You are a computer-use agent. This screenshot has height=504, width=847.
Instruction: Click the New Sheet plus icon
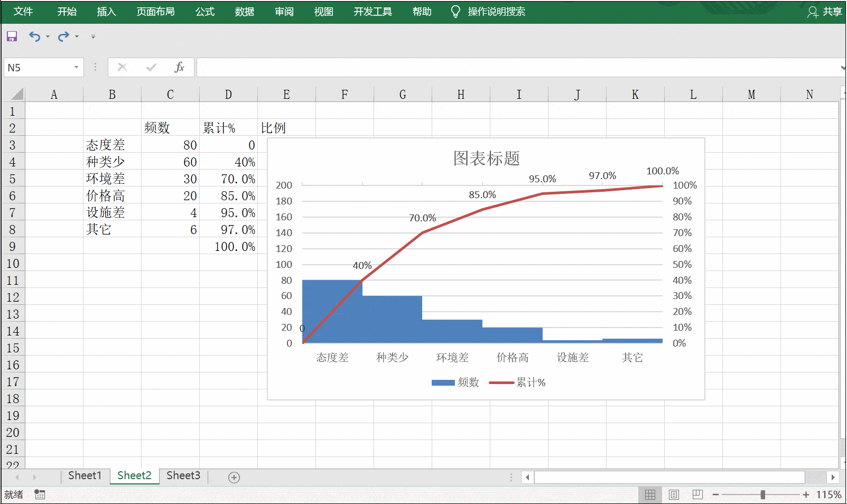point(234,478)
